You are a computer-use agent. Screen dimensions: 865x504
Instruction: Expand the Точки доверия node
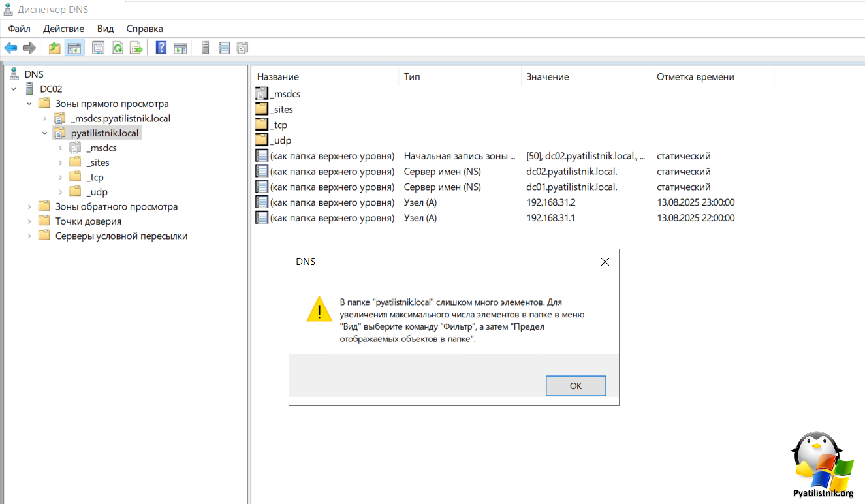point(29,221)
